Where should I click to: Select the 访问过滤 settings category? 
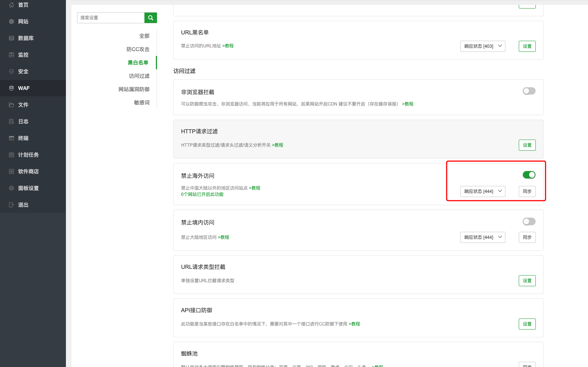click(139, 76)
